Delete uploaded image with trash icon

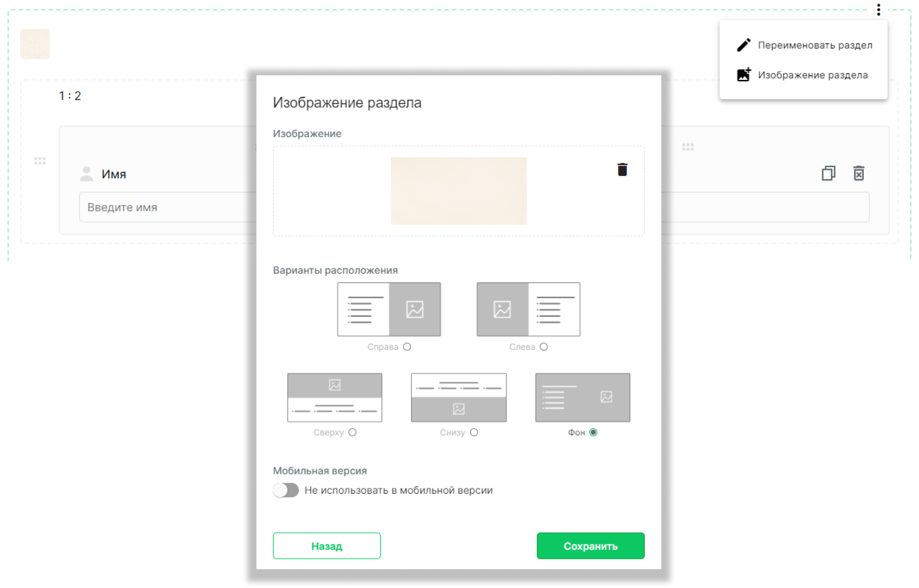(x=622, y=169)
